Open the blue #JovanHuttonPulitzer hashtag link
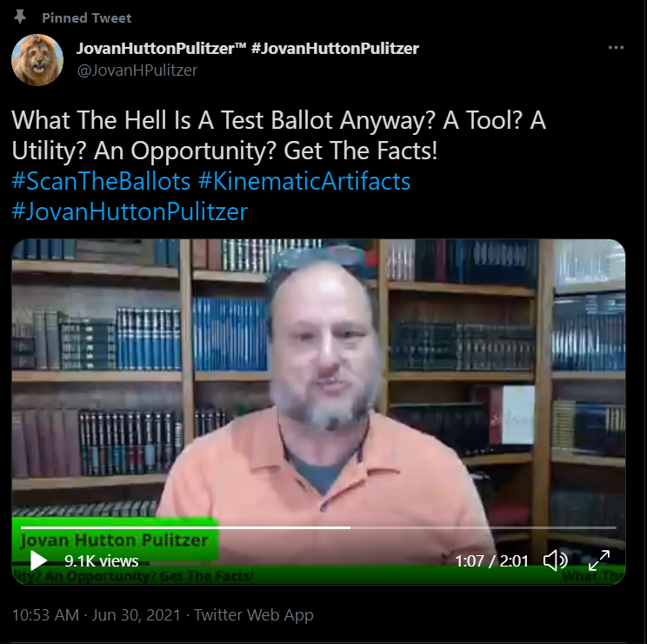The image size is (647, 644). [x=130, y=211]
